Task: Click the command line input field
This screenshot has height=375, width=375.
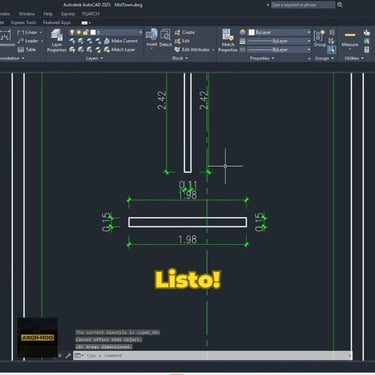Action: pos(213,355)
